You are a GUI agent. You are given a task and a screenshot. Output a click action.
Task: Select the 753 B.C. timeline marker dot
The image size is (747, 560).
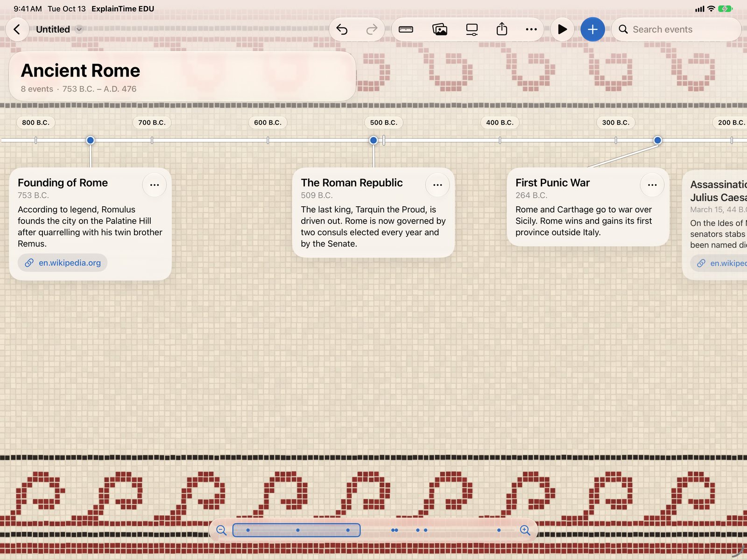click(91, 140)
